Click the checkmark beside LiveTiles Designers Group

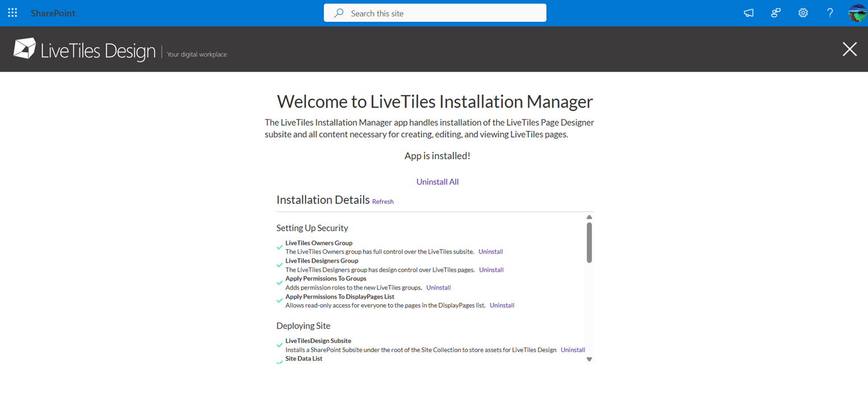click(x=279, y=265)
